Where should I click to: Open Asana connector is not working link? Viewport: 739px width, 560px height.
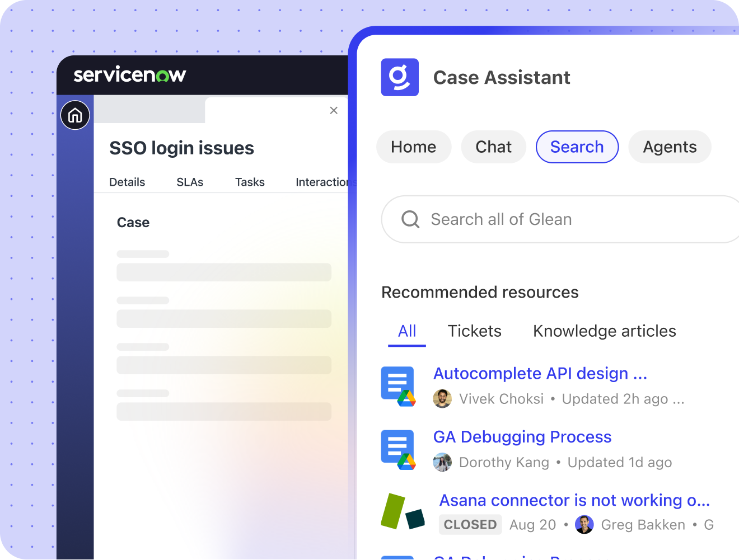[574, 500]
